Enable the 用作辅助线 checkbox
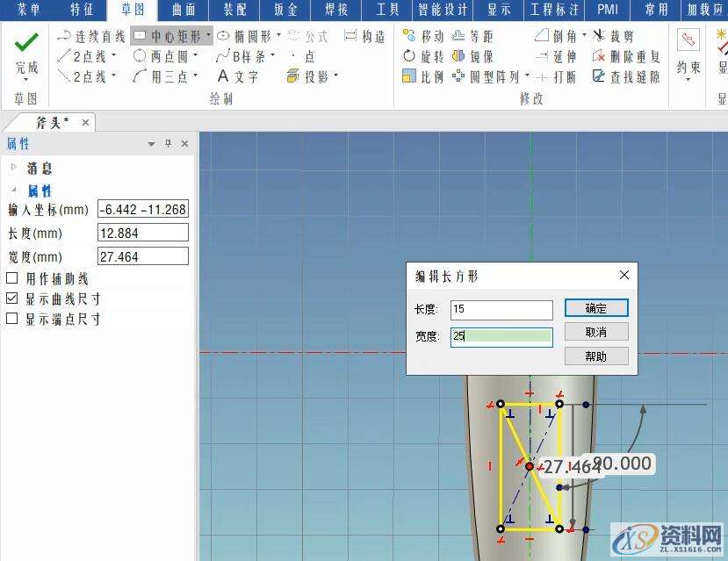728x561 pixels. tap(13, 280)
